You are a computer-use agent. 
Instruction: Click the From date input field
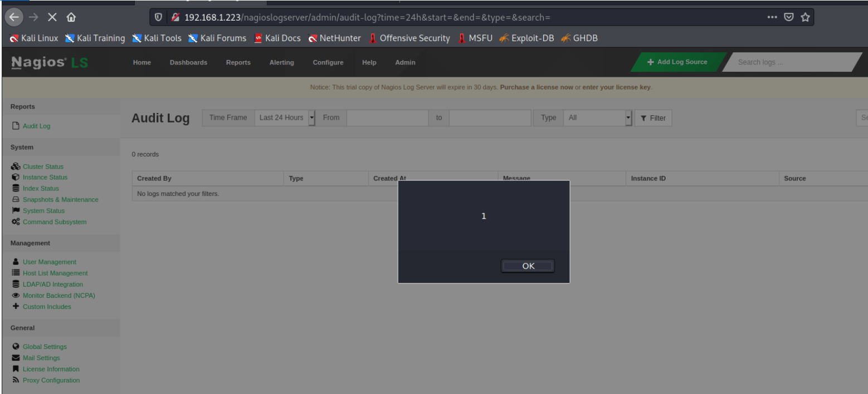tap(387, 118)
